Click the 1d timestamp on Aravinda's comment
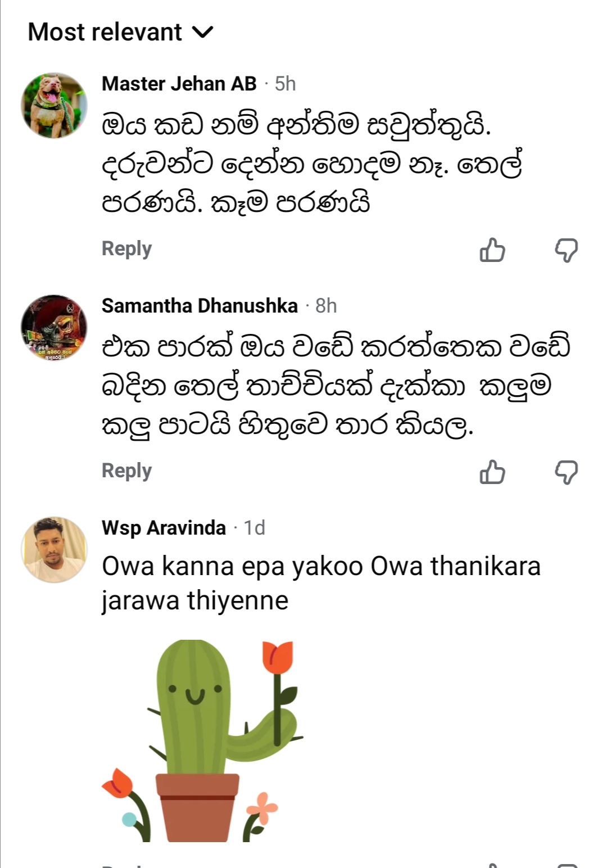The image size is (607, 868). pos(254,528)
